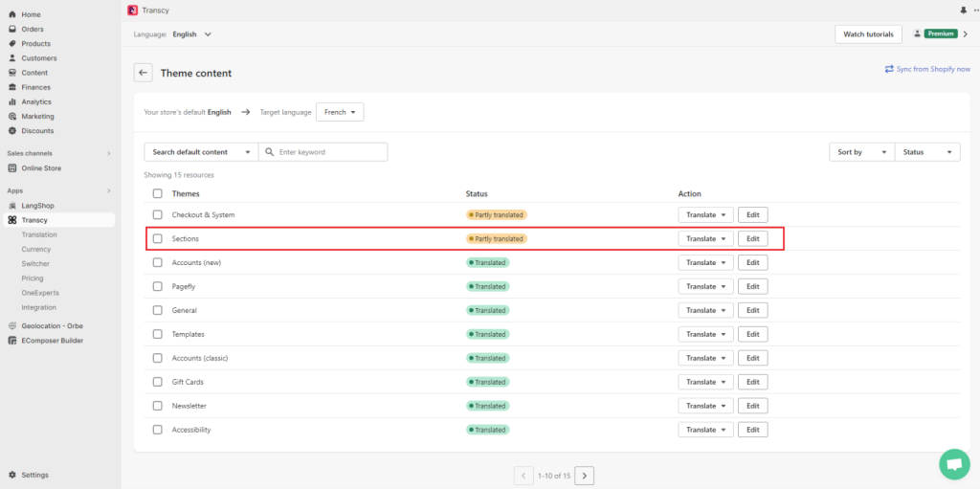Open the Finances bank icon
Image resolution: width=980 pixels, height=489 pixels.
[11, 87]
